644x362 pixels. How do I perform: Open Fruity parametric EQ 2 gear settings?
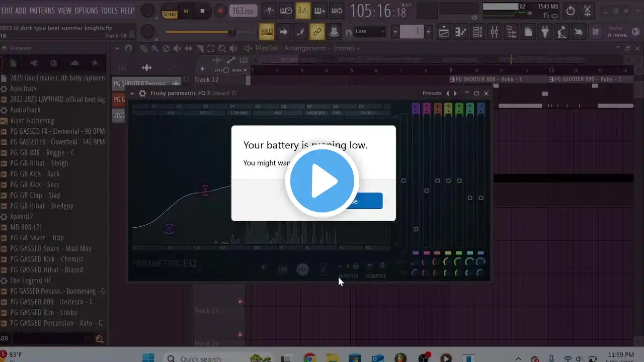click(x=142, y=94)
